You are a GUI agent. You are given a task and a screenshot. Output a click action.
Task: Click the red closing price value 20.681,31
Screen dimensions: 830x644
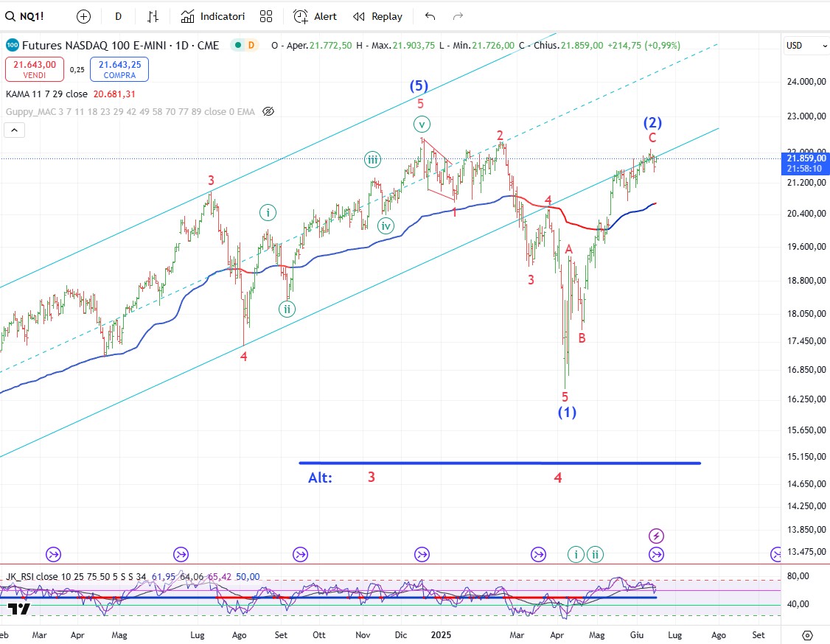tap(114, 94)
